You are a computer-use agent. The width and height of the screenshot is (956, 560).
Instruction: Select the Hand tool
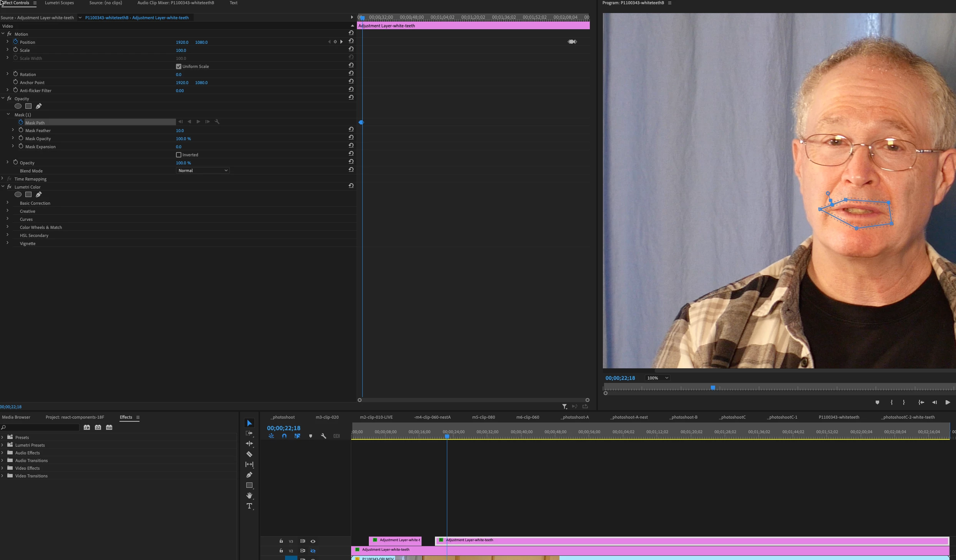(x=249, y=495)
